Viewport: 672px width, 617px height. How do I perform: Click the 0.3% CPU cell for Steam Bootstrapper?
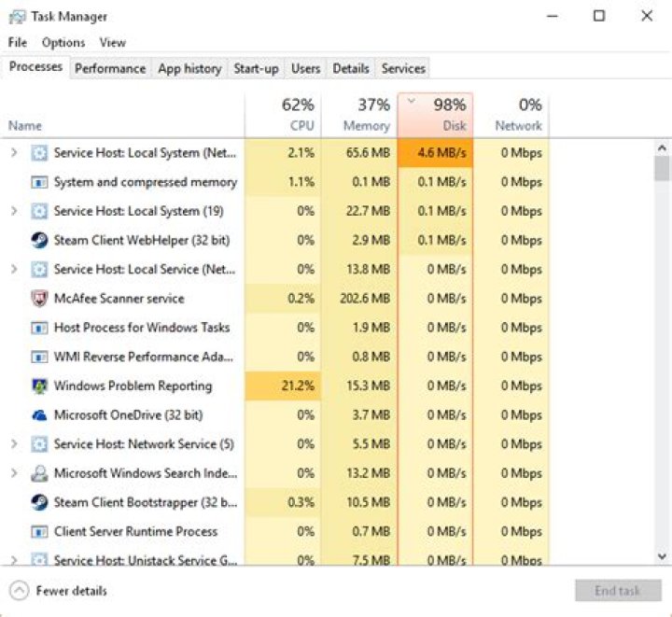[283, 502]
